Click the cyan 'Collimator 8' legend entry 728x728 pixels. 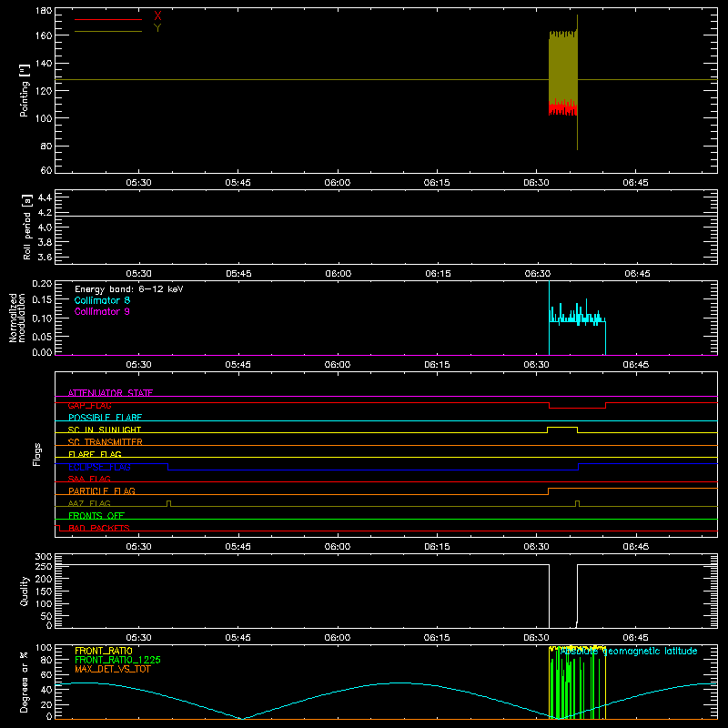pos(102,300)
